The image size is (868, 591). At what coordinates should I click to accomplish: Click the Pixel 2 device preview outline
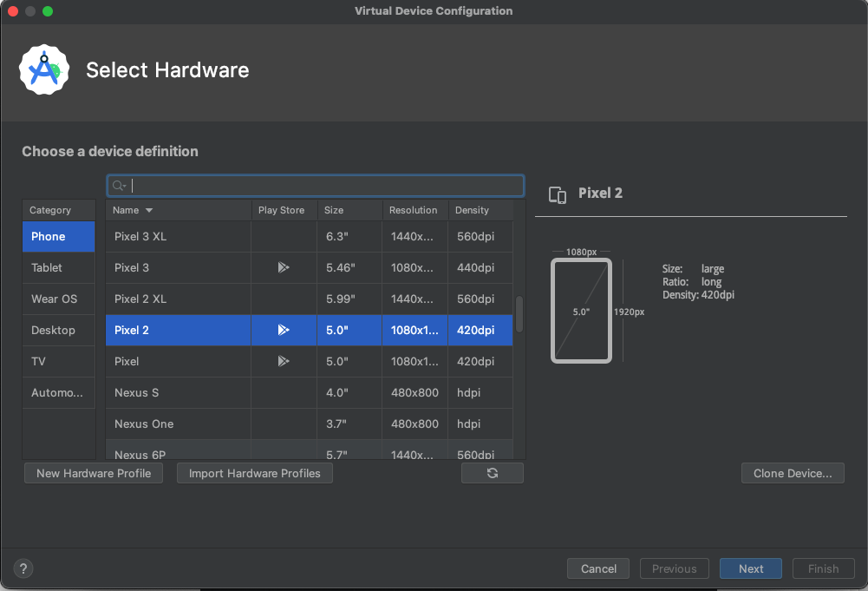coord(581,311)
